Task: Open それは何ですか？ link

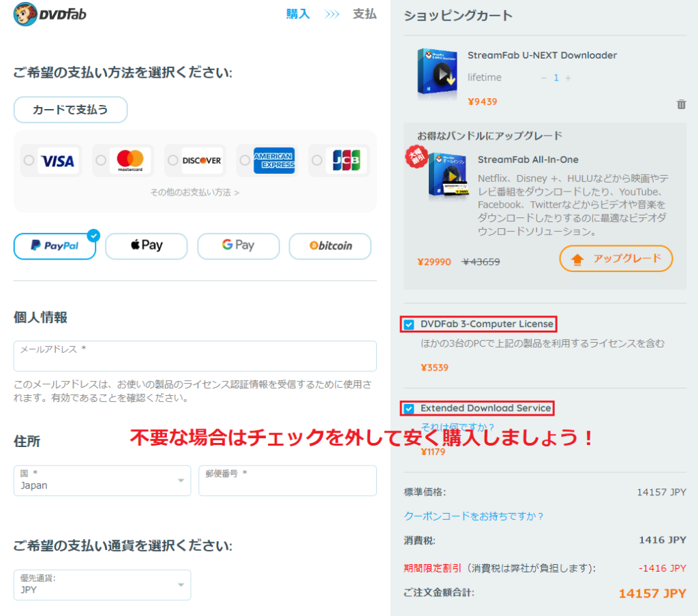Action: [x=457, y=427]
